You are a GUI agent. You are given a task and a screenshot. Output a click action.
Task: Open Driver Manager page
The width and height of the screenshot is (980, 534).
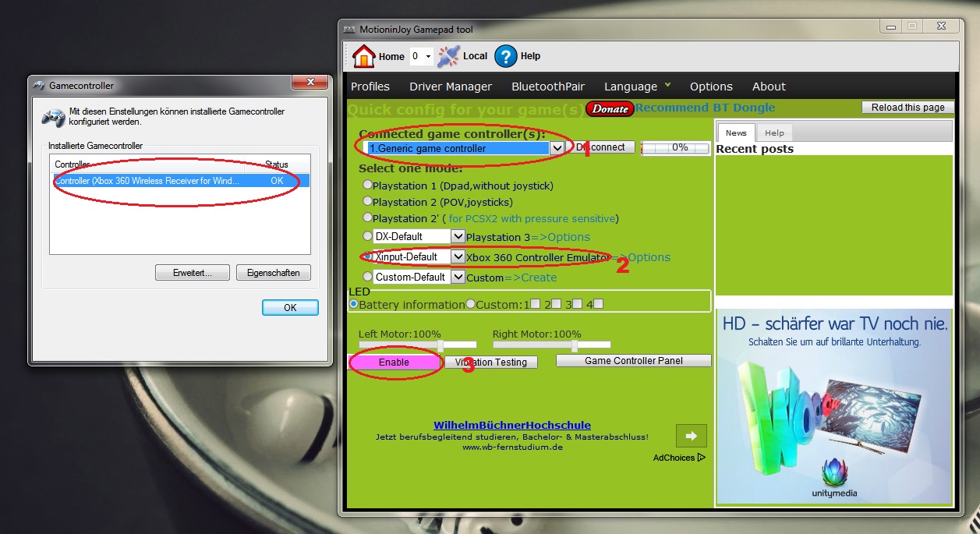point(451,87)
